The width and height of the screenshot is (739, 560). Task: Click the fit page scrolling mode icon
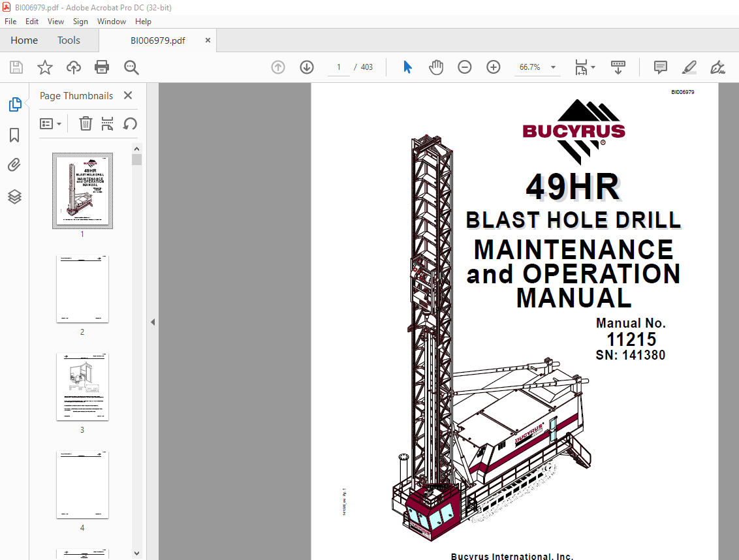(581, 67)
